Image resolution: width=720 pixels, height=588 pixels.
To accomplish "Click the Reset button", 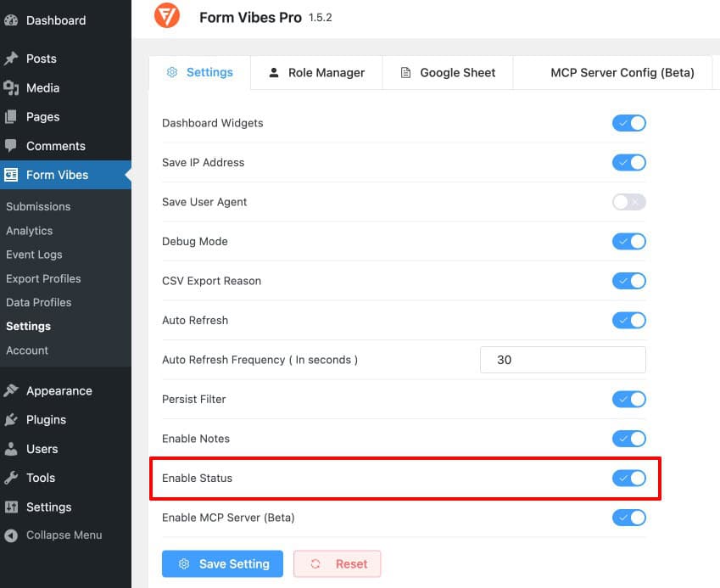I will pos(338,563).
